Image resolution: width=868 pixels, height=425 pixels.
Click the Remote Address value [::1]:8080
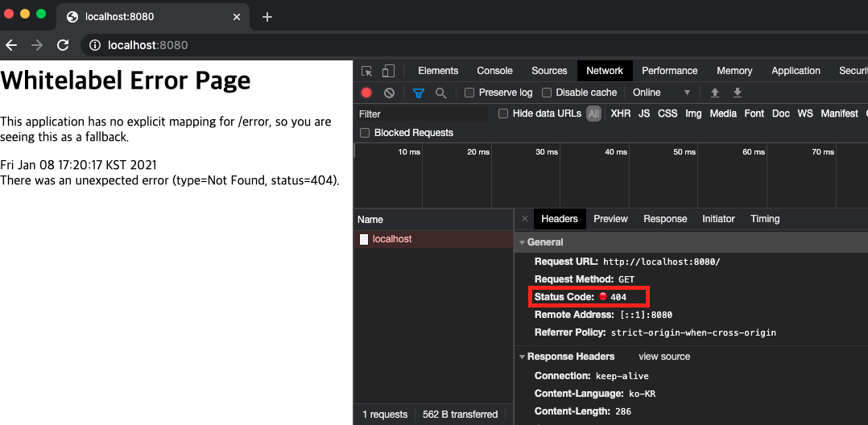[x=645, y=315]
